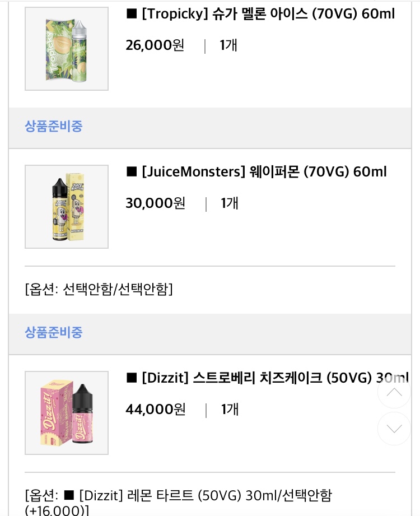Screen dimensions: 420x516
Task: Open the [JuiceMonsters] 웨이퍼몬 product title
Action: (264, 172)
